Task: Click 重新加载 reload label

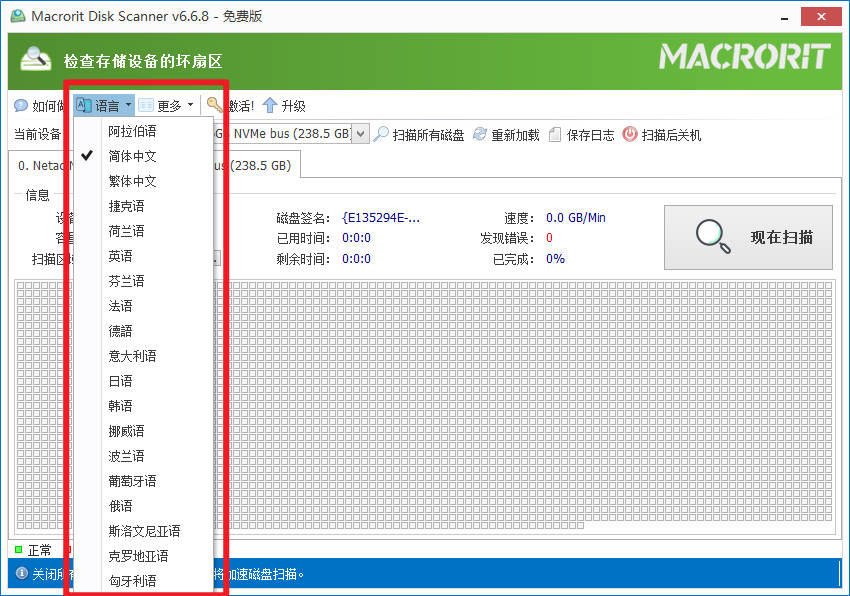Action: click(x=515, y=135)
